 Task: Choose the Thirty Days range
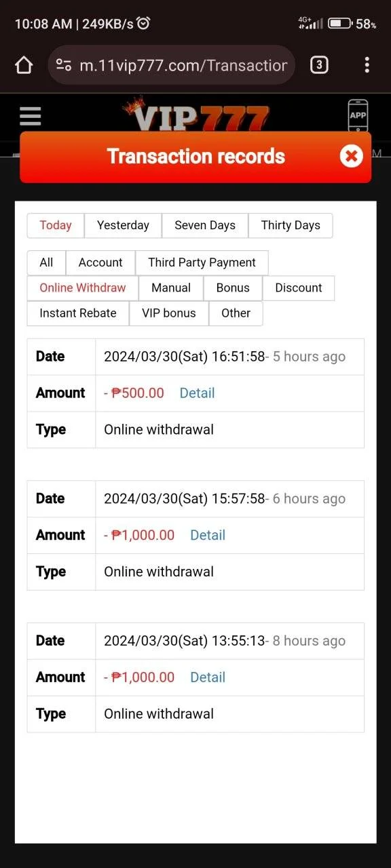coord(291,226)
